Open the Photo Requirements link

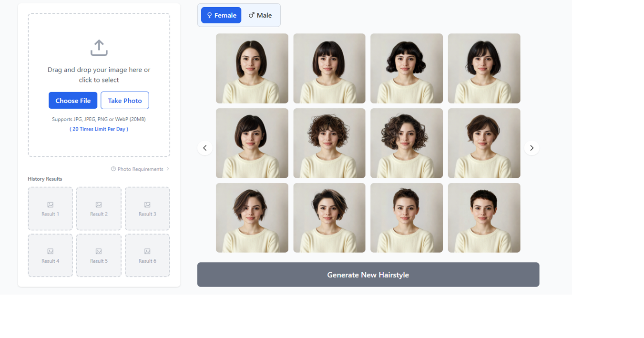pos(140,169)
